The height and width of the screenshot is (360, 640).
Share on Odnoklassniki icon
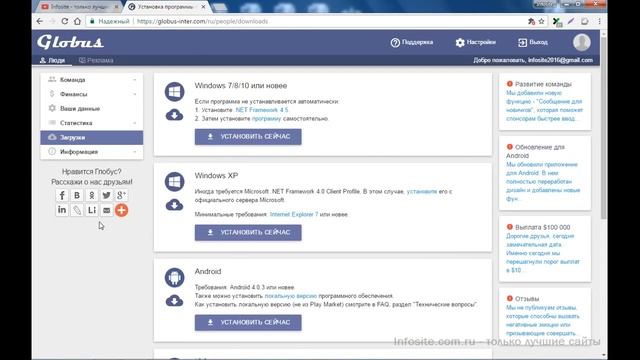(x=92, y=196)
